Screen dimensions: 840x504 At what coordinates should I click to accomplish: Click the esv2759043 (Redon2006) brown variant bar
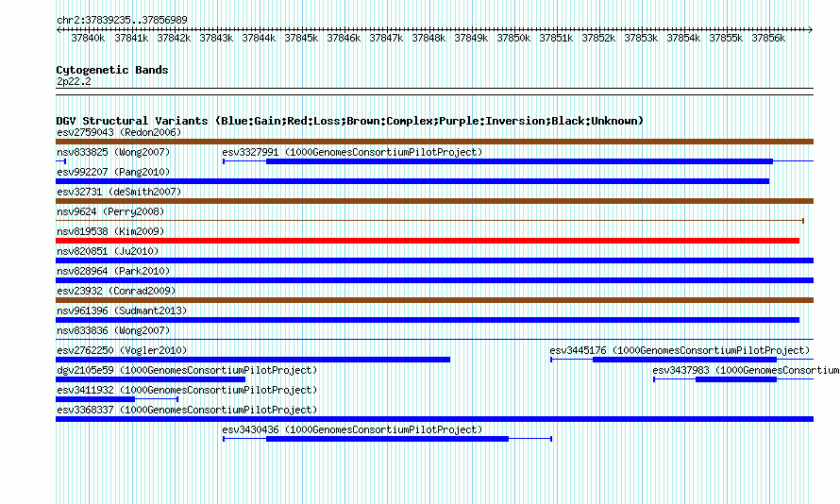pos(434,142)
